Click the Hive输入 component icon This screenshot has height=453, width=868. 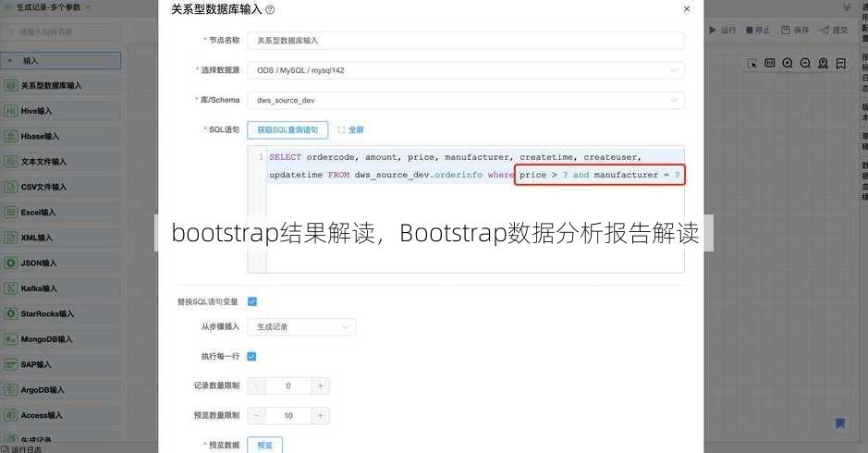(x=10, y=111)
